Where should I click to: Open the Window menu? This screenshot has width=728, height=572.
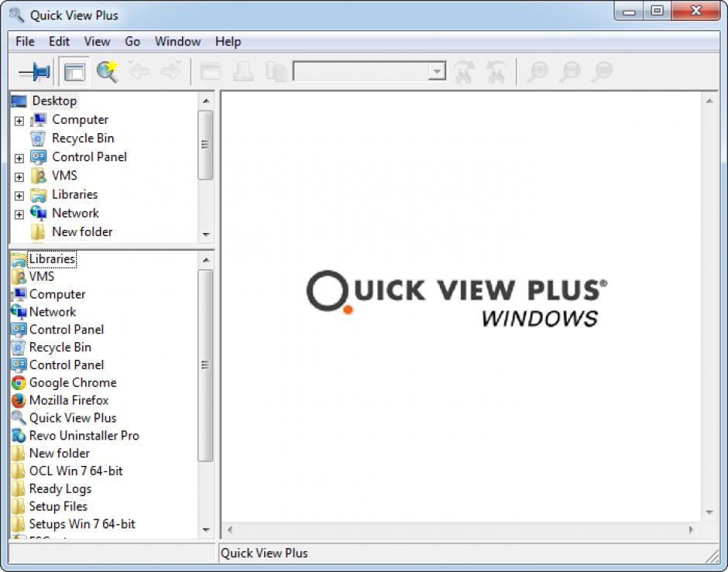178,42
